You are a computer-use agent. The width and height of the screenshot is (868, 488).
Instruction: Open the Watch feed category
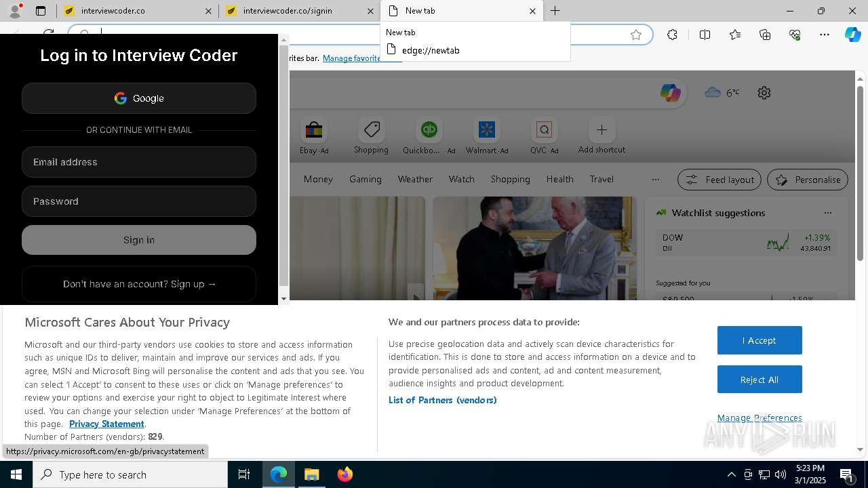(462, 180)
